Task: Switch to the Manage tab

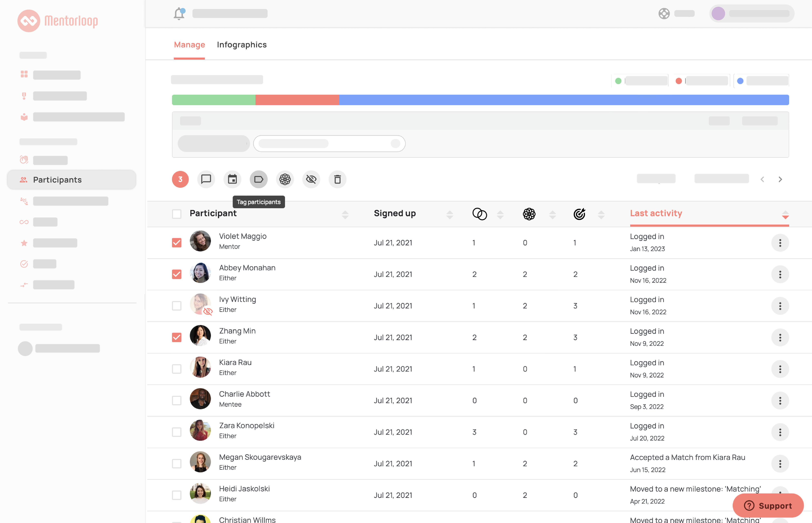Action: pyautogui.click(x=189, y=45)
